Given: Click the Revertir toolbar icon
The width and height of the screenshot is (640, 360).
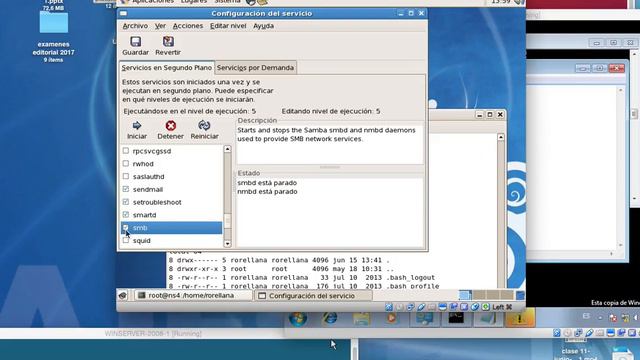Looking at the screenshot, I should tap(168, 42).
